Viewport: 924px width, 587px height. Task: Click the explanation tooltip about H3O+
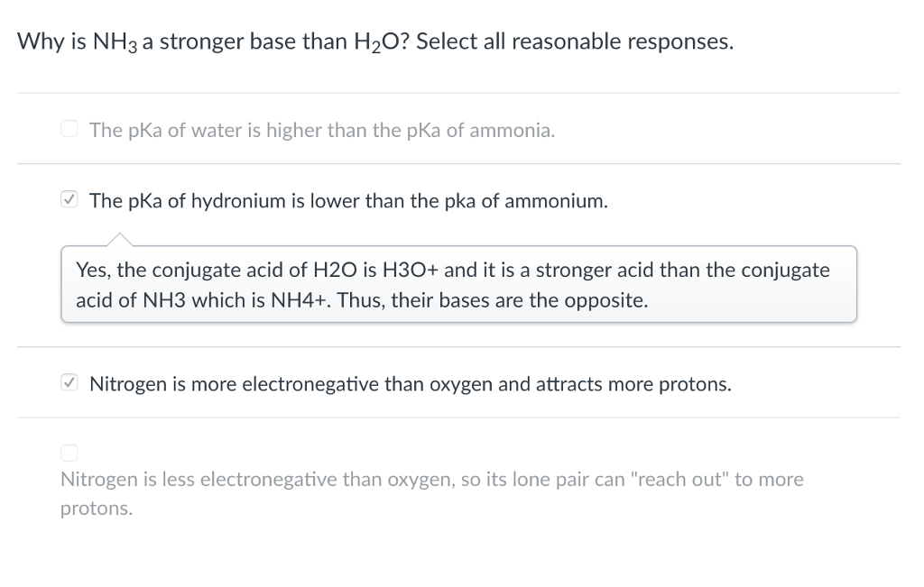pyautogui.click(x=458, y=284)
